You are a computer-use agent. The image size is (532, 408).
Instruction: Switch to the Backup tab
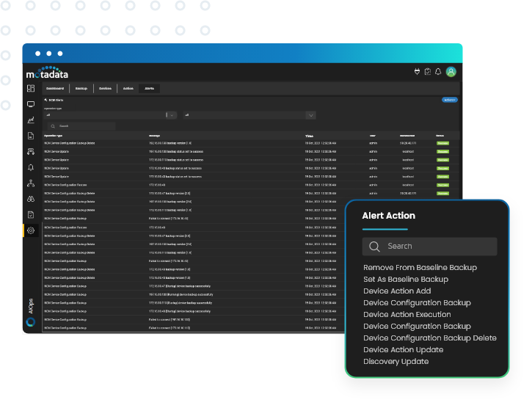coord(81,89)
